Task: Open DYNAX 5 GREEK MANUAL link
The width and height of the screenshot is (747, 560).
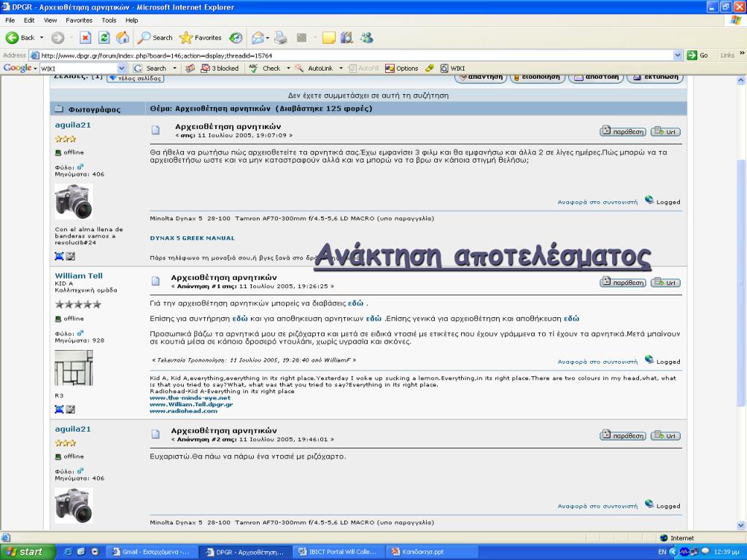Action: (192, 238)
